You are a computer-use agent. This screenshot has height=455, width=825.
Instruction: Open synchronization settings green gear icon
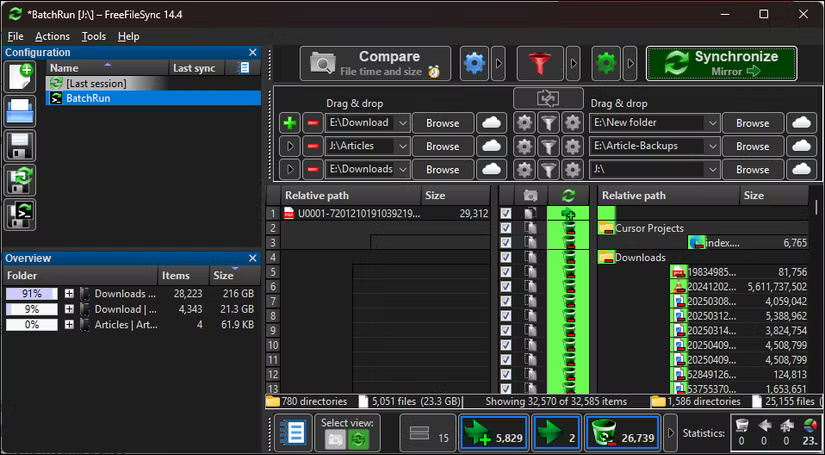click(606, 64)
